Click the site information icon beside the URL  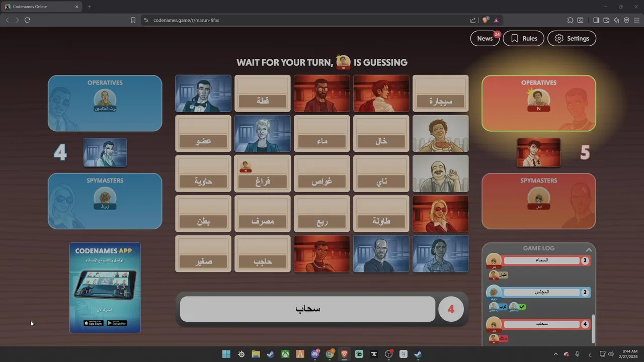[x=146, y=20]
